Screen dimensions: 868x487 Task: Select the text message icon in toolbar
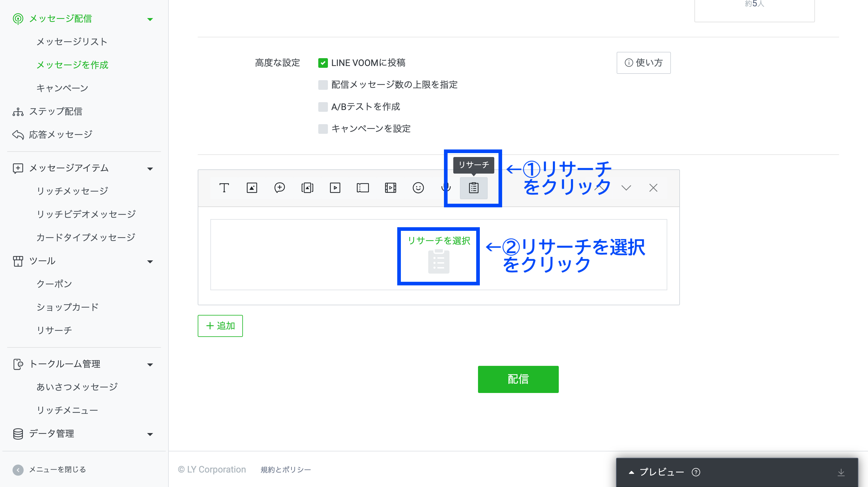point(224,188)
